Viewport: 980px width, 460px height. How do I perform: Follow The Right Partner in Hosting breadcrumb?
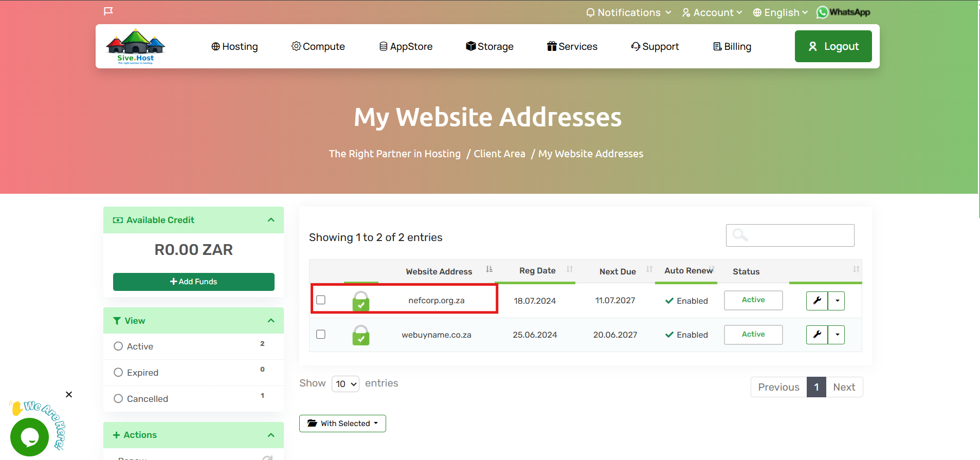pos(395,154)
